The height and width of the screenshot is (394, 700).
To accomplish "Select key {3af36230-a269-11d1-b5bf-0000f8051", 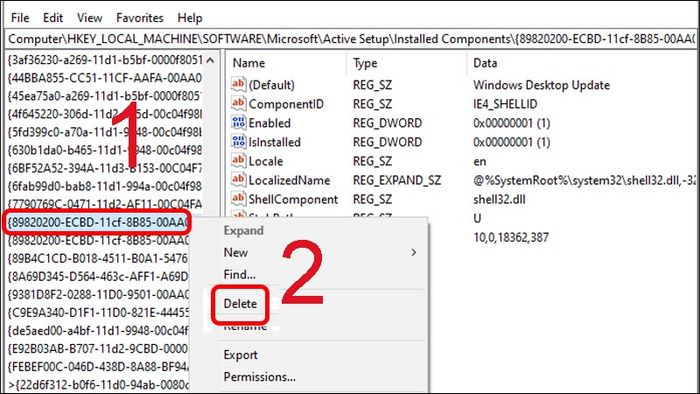I will pyautogui.click(x=105, y=60).
